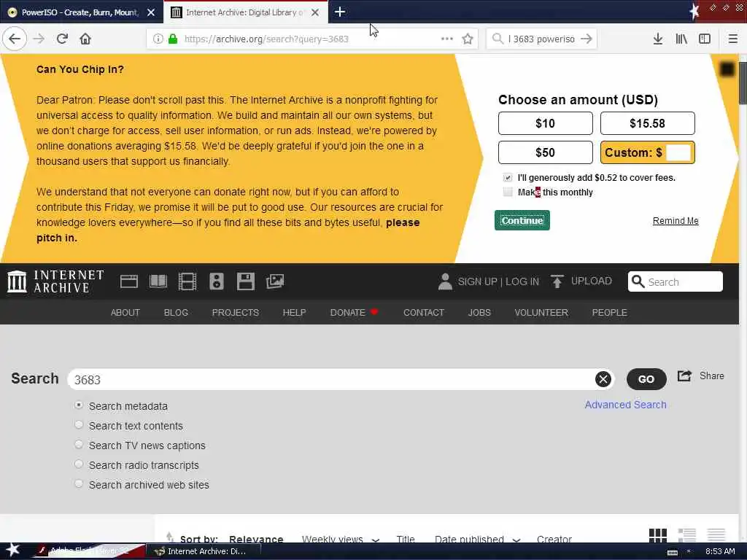Choose the $15.58 donation amount
Screen dimensions: 747x560
(x=648, y=123)
